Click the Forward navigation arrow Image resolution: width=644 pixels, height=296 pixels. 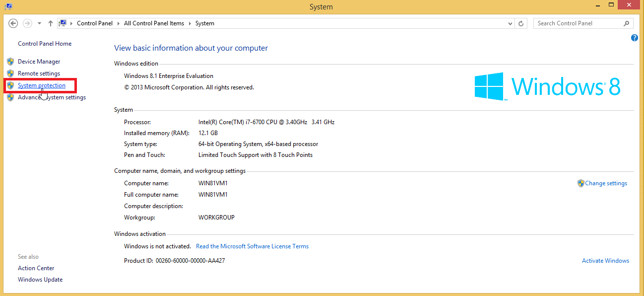[x=27, y=23]
